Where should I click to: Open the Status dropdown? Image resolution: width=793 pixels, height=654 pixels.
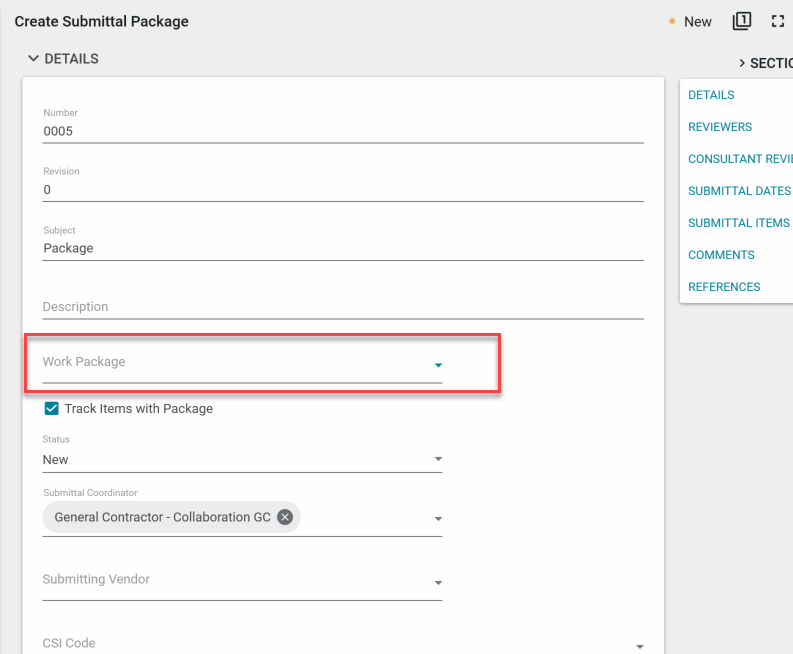tap(438, 460)
